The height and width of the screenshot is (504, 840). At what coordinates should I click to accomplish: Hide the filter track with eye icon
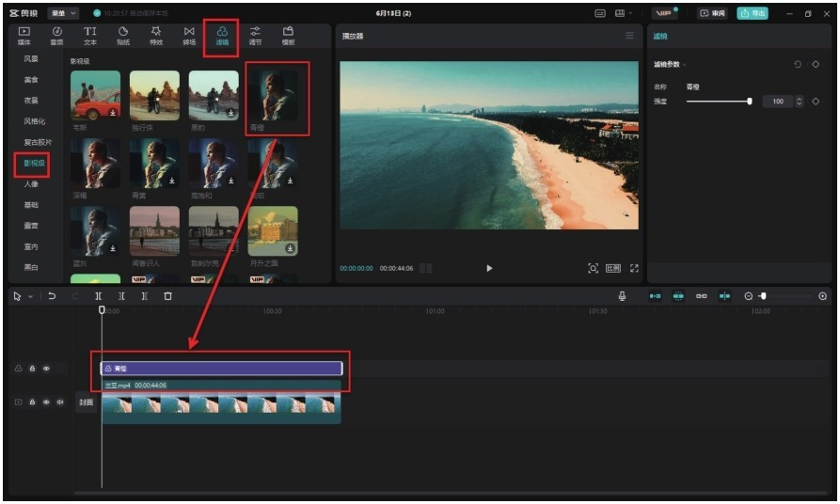coord(46,369)
